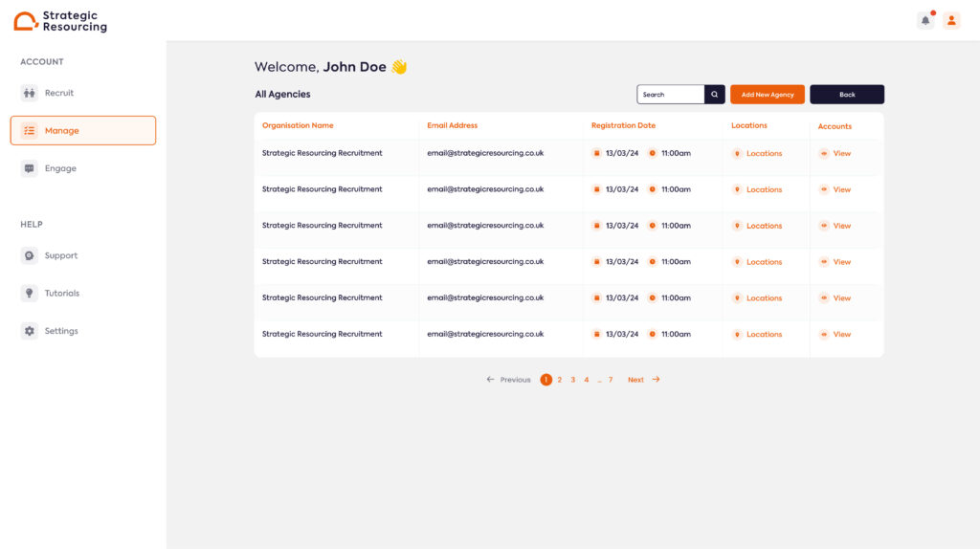The image size is (980, 549).
Task: Select the first row's organisation name
Action: tap(322, 153)
